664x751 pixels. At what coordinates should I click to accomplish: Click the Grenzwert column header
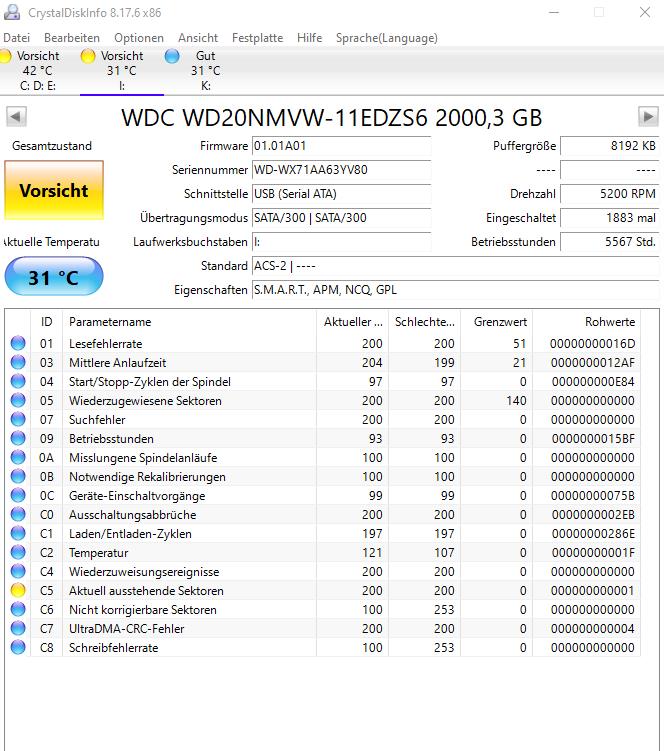pyautogui.click(x=496, y=321)
